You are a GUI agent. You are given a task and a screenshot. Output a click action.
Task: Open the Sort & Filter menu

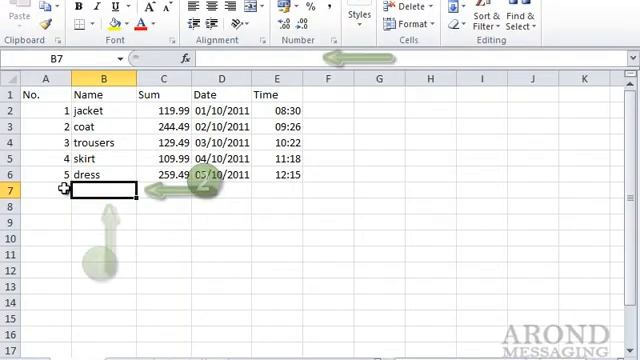click(486, 21)
